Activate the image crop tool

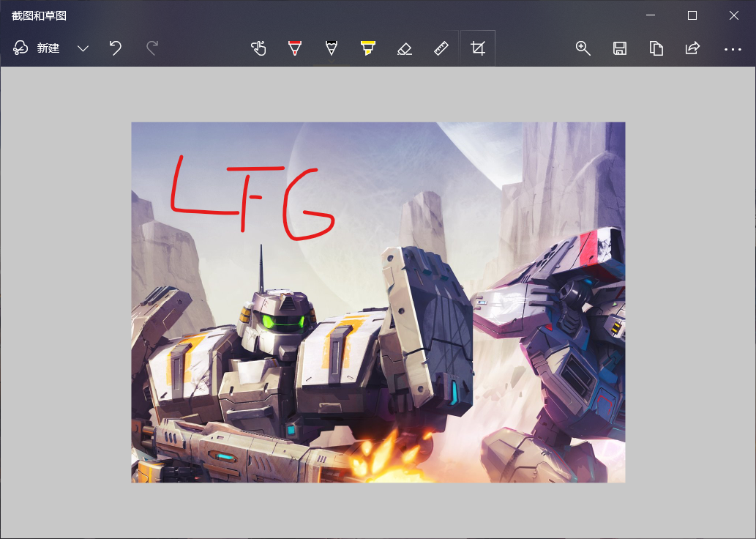point(478,48)
